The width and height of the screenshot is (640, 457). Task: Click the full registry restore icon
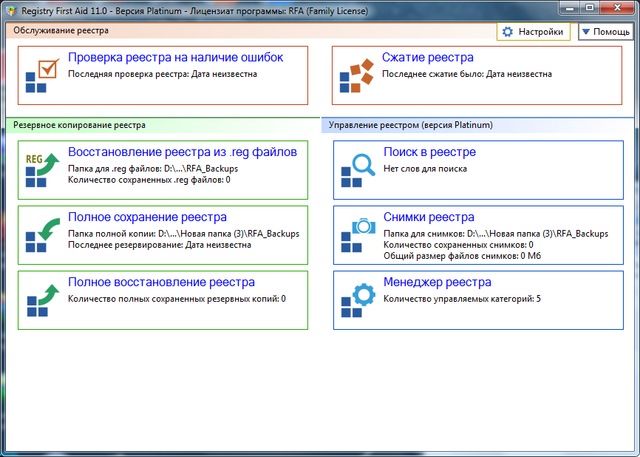[40, 296]
